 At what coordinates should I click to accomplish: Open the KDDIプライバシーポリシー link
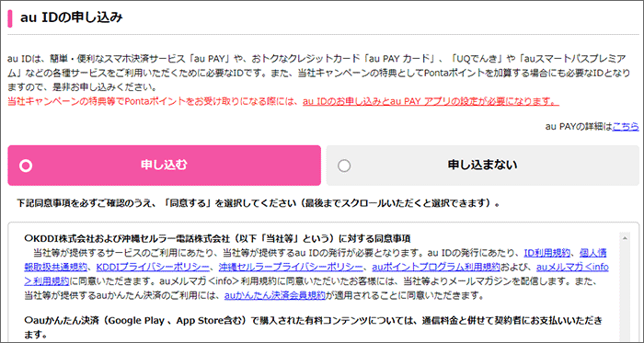(153, 268)
